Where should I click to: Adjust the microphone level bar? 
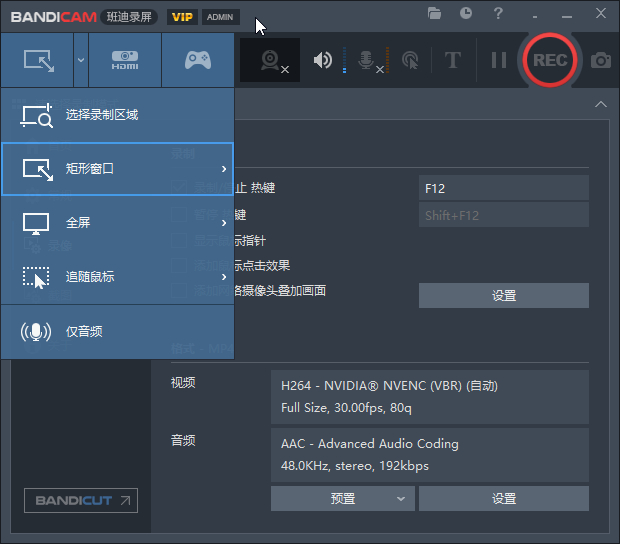388,60
